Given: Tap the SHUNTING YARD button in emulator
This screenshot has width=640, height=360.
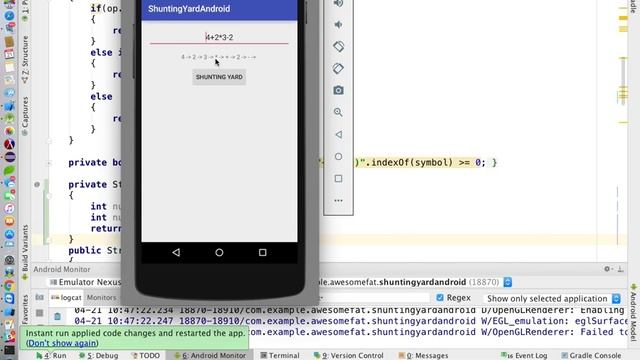Looking at the screenshot, I should (219, 77).
